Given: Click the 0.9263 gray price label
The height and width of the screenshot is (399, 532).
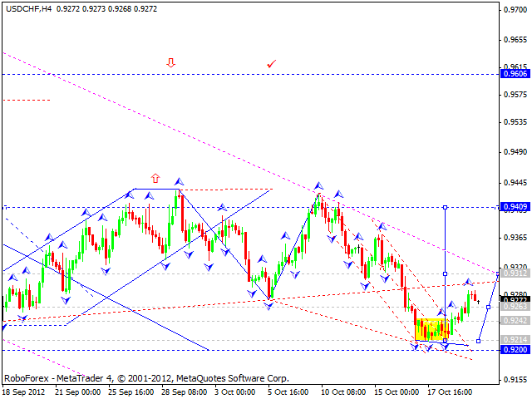Looking at the screenshot, I should [x=515, y=307].
